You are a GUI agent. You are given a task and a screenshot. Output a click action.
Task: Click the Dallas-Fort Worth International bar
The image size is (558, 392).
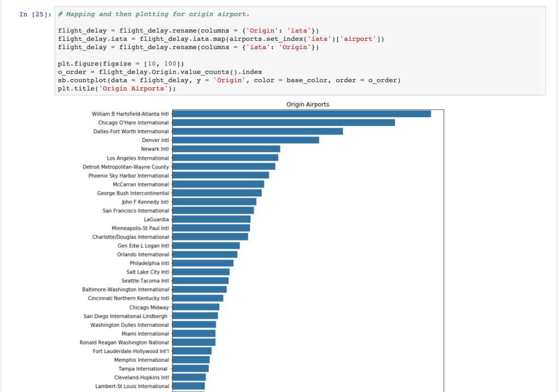257,131
